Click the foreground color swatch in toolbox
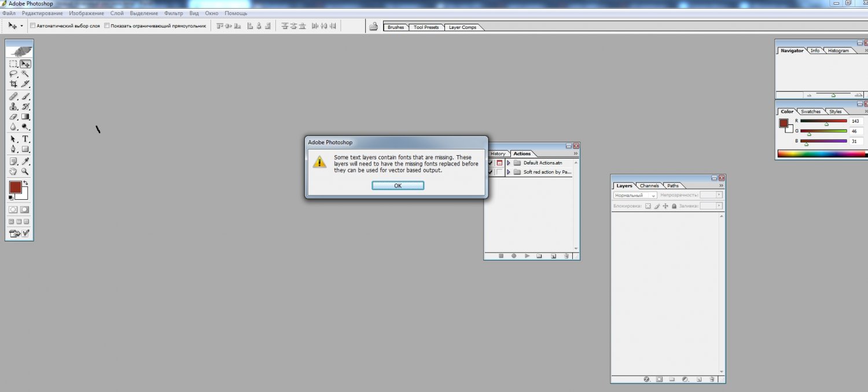Screen dimensions: 868x392 (x=15, y=187)
